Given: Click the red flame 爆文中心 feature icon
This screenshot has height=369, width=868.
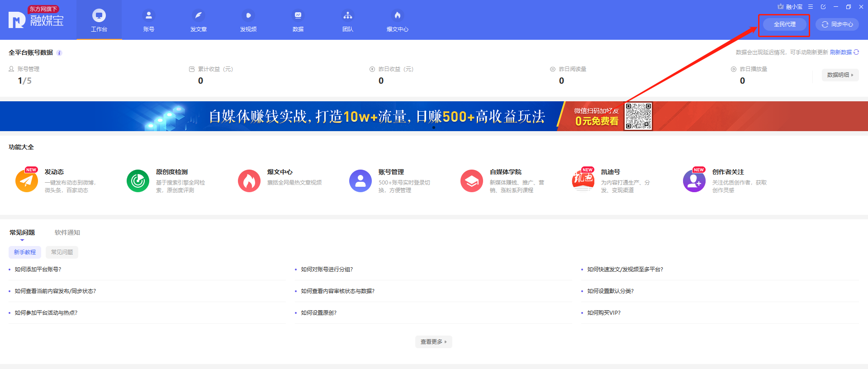Looking at the screenshot, I should click(x=249, y=181).
